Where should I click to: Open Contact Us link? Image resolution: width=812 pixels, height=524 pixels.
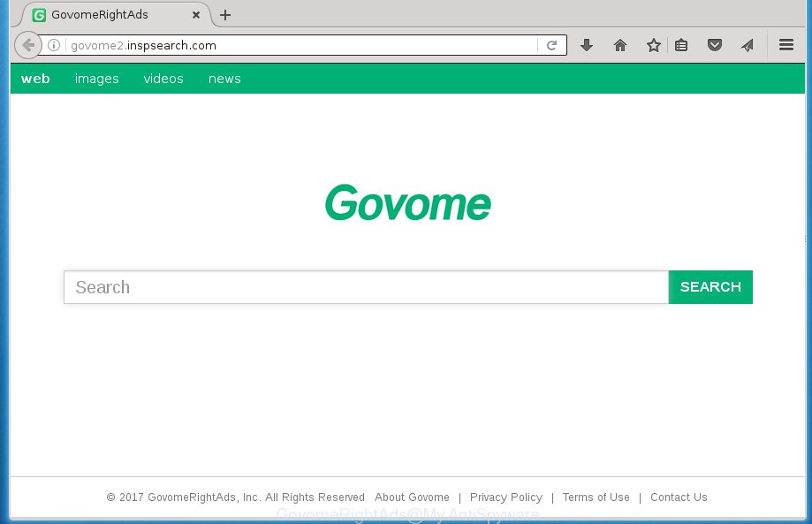(x=679, y=497)
